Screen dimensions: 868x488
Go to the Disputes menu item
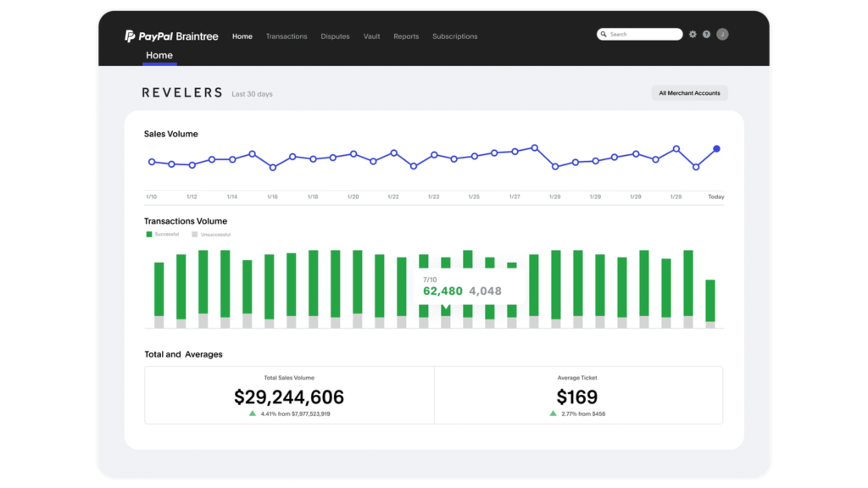[x=335, y=36]
